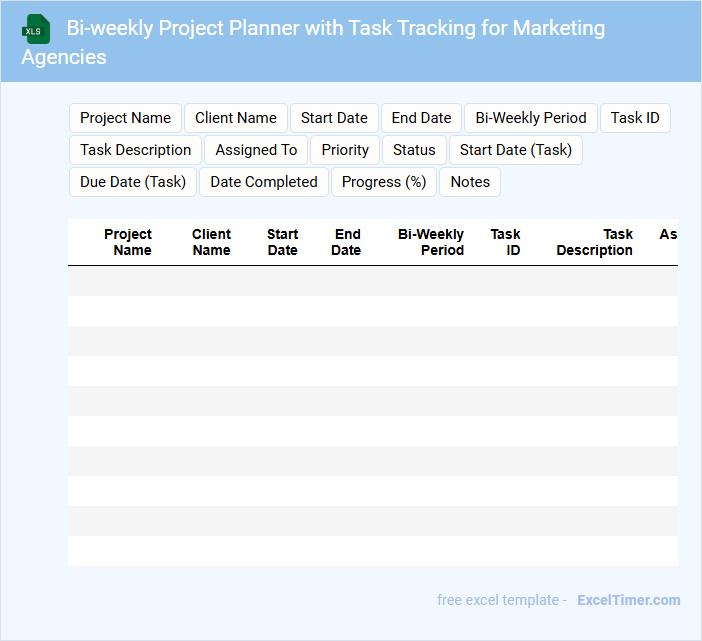
Task: Select the Start Date (Task) tag
Action: click(516, 150)
